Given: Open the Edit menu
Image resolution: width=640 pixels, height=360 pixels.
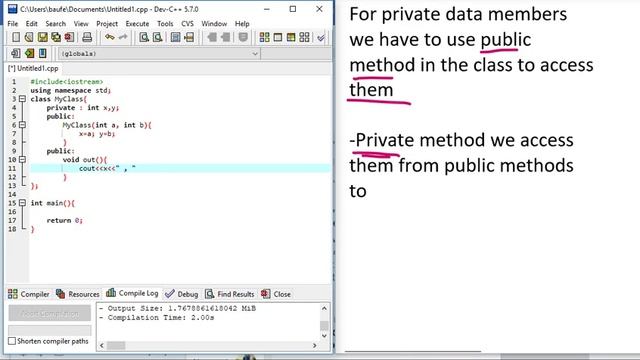Looking at the screenshot, I should [x=31, y=24].
